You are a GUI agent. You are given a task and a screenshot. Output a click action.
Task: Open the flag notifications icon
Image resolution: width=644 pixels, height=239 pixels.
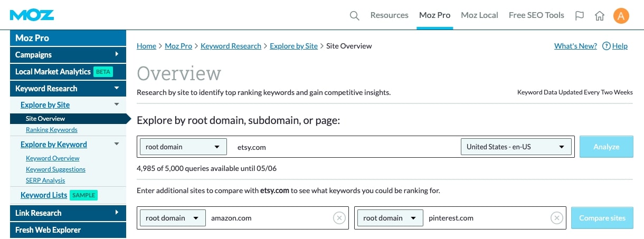(580, 15)
